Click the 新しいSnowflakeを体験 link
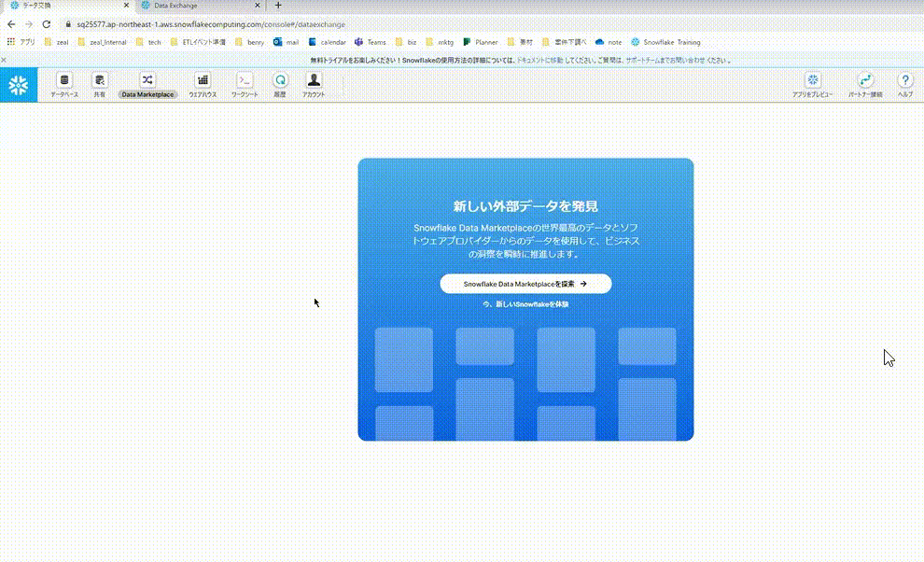Screen dimensions: 924x562 525,304
